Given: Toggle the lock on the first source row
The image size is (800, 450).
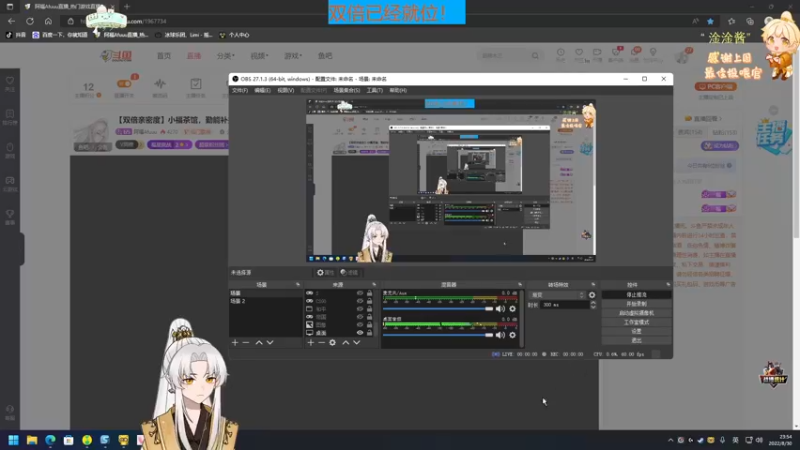Looking at the screenshot, I should [x=369, y=293].
